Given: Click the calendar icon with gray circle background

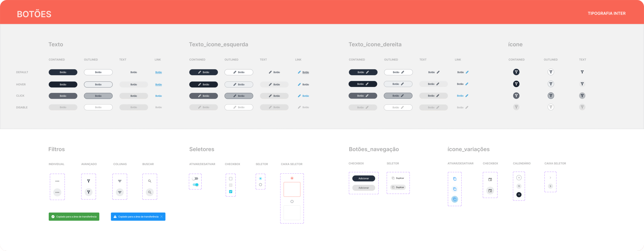Looking at the screenshot, I should click(490, 191).
